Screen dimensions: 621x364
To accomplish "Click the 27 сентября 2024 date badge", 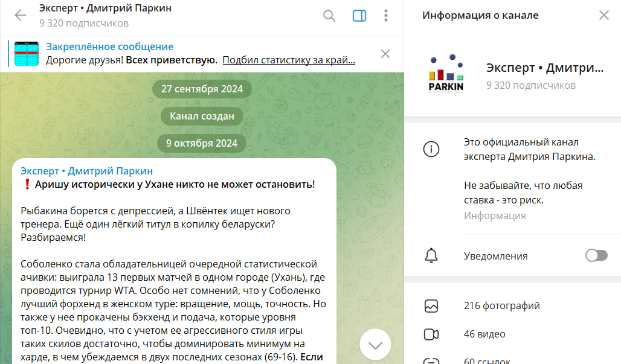I will 202,89.
